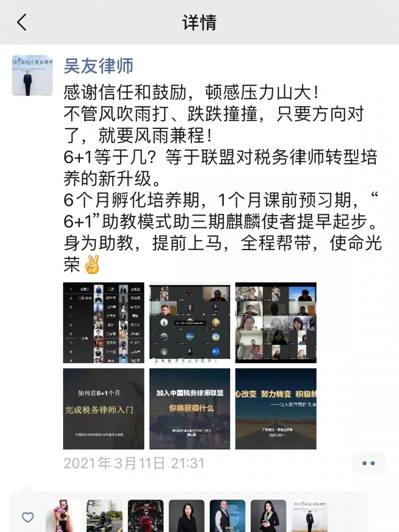Tap the post text starting 感谢信任和鼓励
Viewport: 399px width, 532px height.
click(223, 178)
